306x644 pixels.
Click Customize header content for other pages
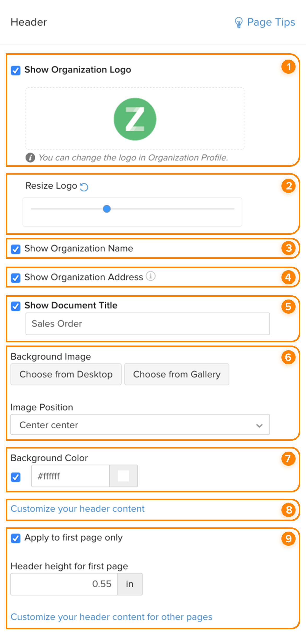click(x=111, y=617)
